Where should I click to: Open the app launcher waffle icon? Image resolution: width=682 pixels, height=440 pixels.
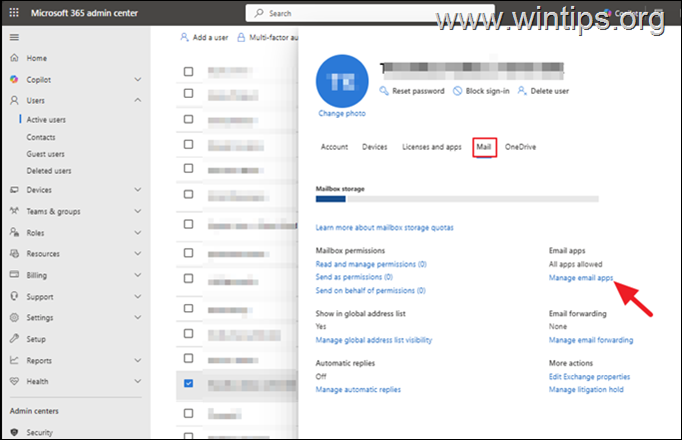pos(14,13)
